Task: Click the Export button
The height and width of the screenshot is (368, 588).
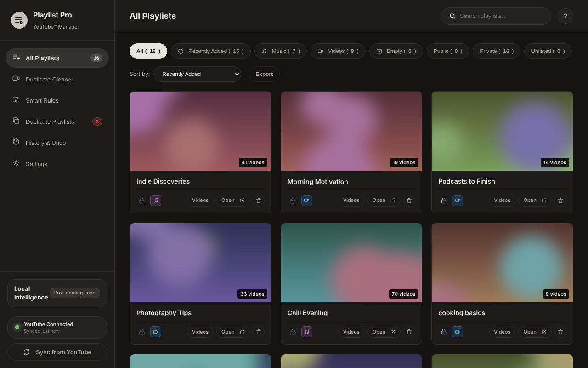Action: (264, 74)
